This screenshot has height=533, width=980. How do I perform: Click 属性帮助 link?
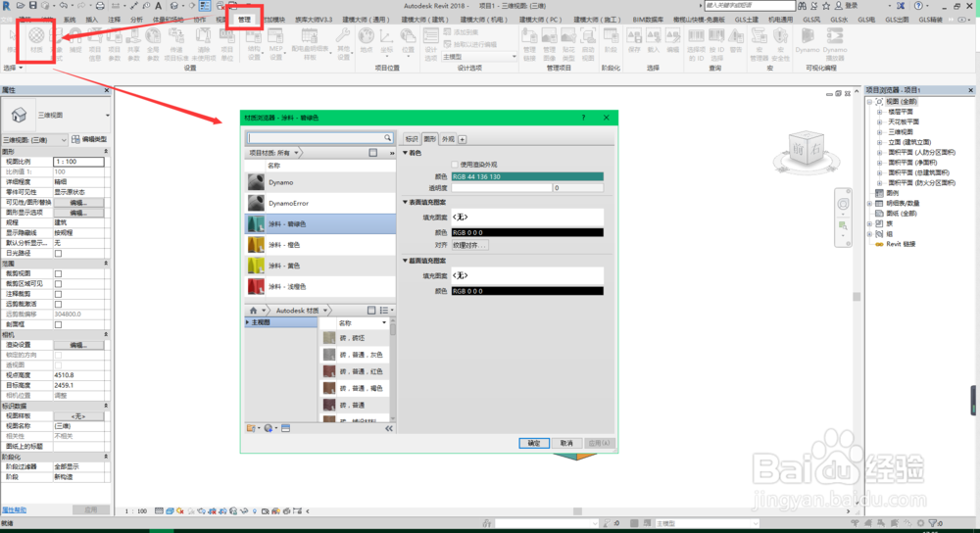(x=15, y=509)
